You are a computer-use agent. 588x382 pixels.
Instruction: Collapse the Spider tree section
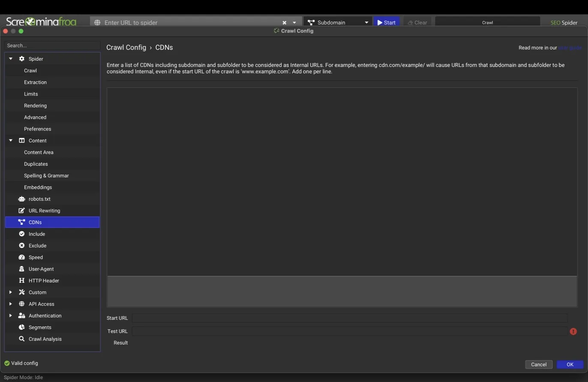coord(11,59)
